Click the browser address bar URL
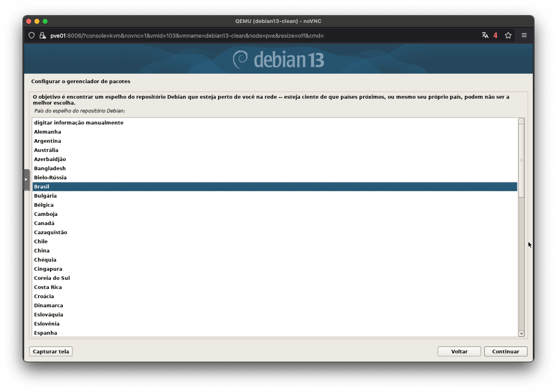Image resolution: width=557 pixels, height=392 pixels. (187, 36)
